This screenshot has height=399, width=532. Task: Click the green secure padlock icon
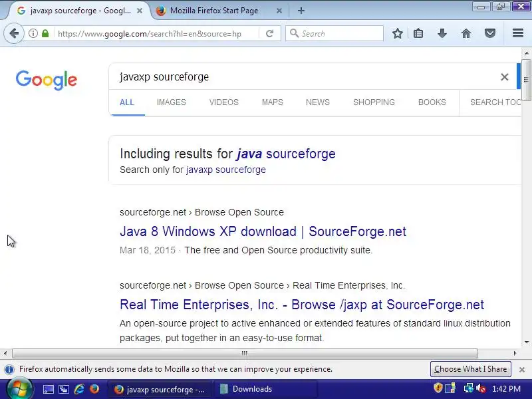pos(45,33)
